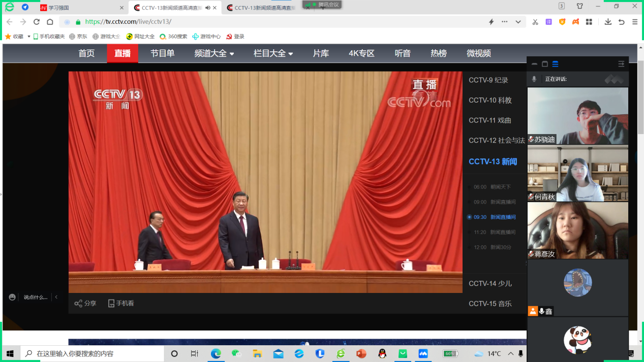Click the browser refresh icon
Screen dimensions: 644x362
(37, 22)
